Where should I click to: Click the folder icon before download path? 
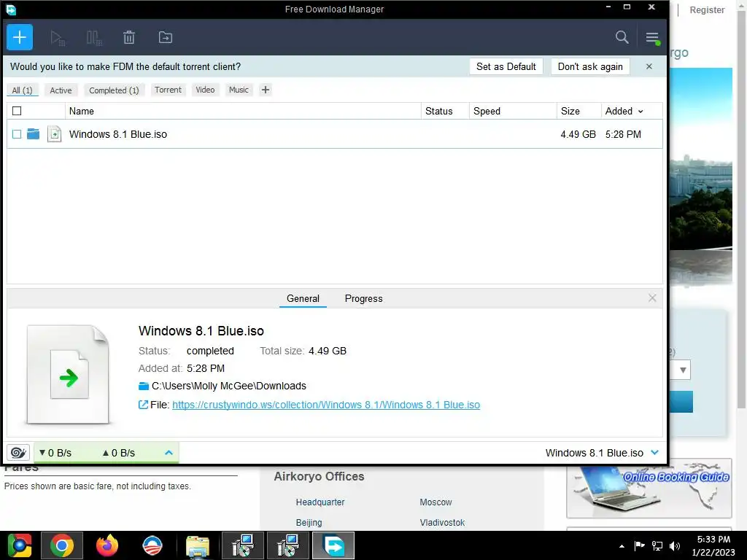coord(144,386)
